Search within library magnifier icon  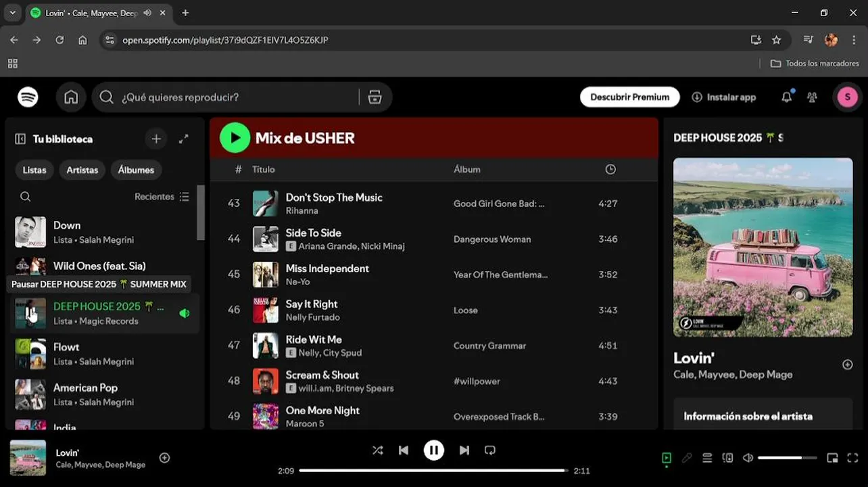(x=25, y=197)
